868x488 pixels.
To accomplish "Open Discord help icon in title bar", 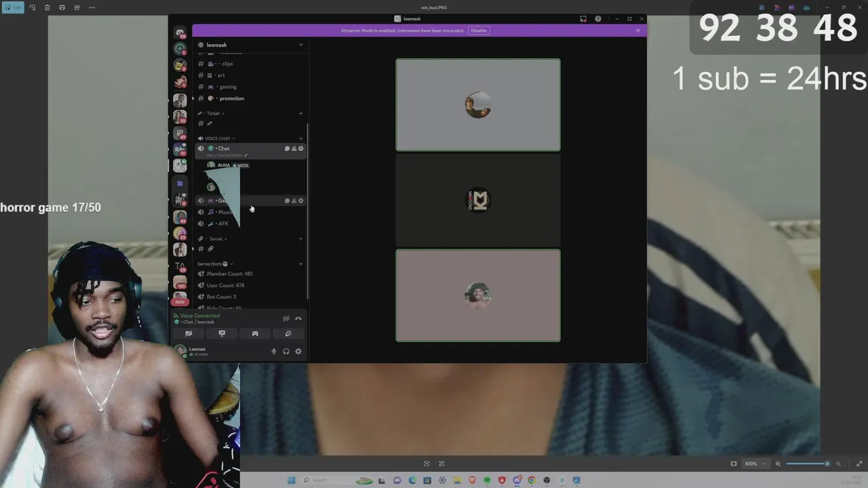I will pyautogui.click(x=598, y=19).
